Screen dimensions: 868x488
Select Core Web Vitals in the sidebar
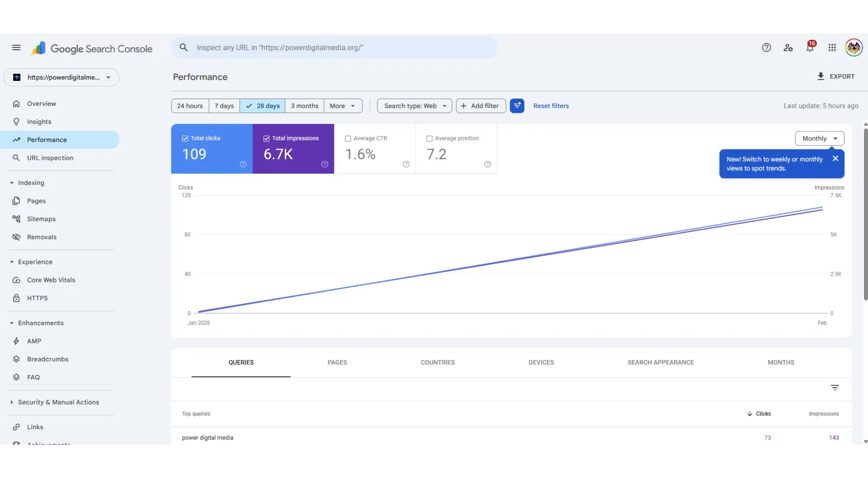tap(51, 280)
